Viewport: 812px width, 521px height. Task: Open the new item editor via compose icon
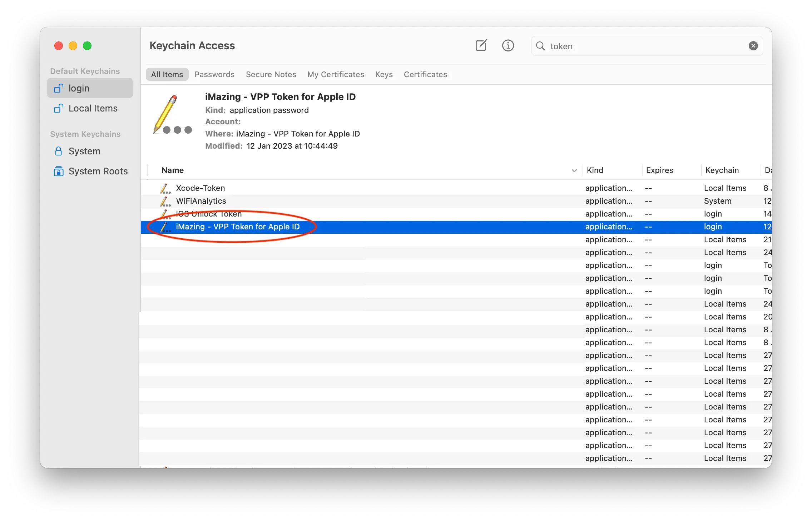(x=481, y=46)
